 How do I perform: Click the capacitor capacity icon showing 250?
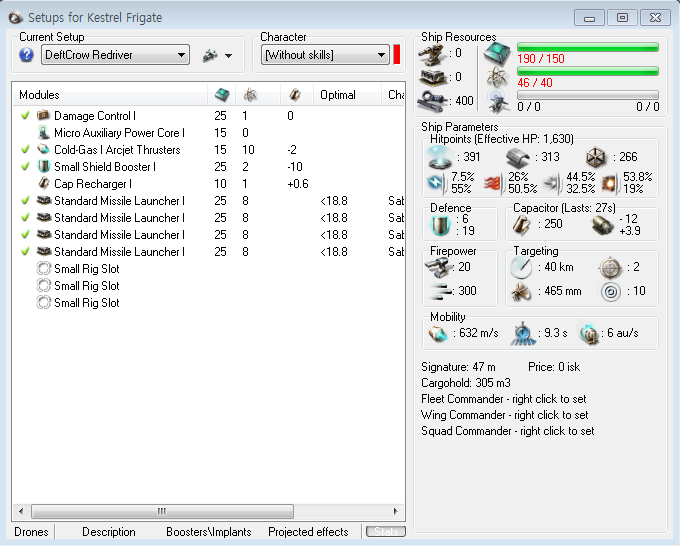522,225
